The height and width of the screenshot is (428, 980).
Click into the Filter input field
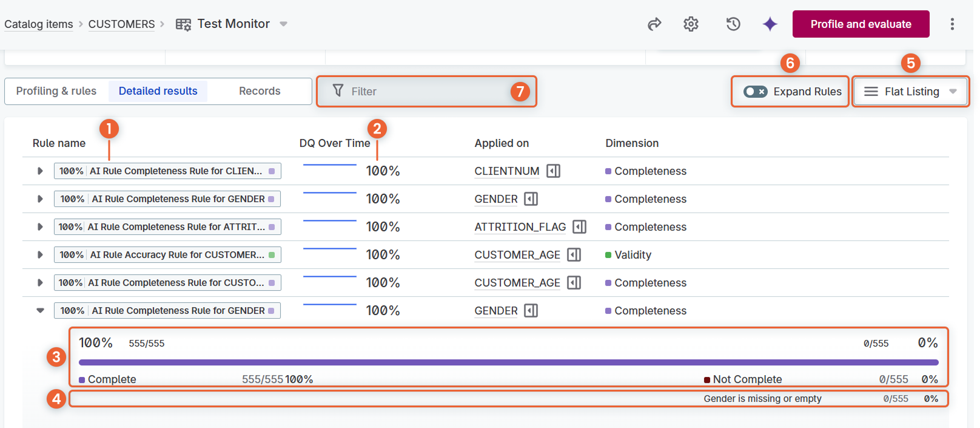point(425,92)
